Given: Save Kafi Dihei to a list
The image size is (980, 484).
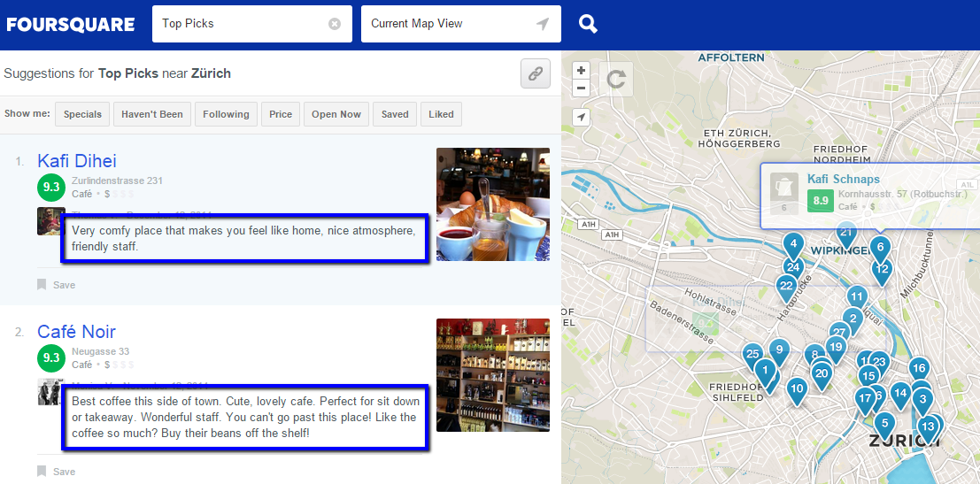Looking at the screenshot, I should (x=57, y=285).
